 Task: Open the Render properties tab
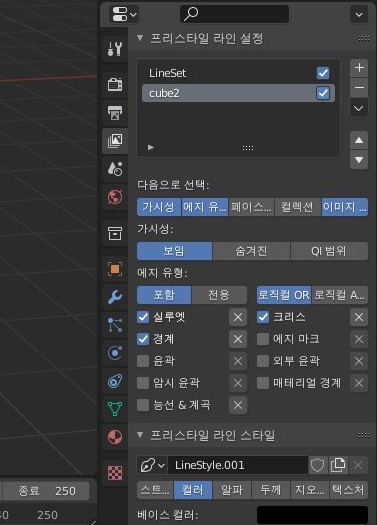(115, 84)
